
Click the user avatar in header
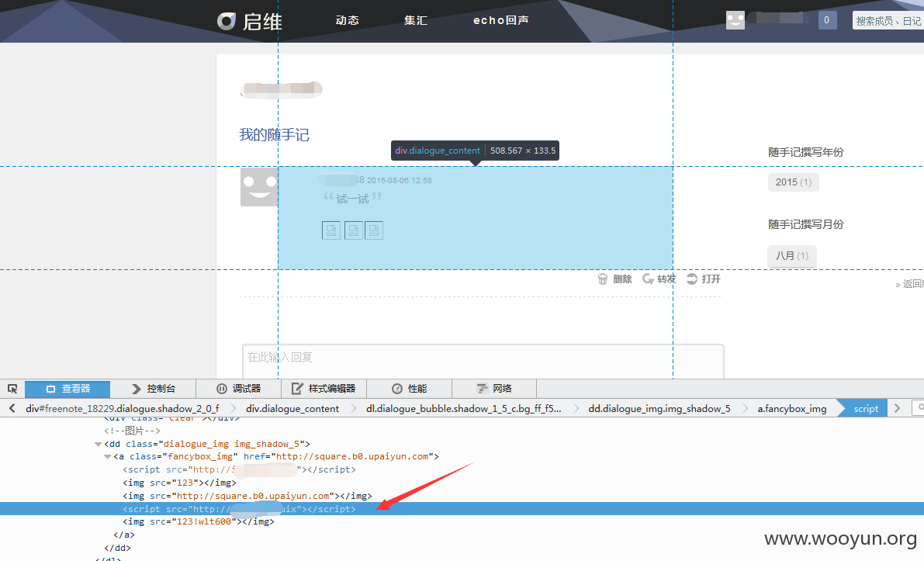pos(735,20)
